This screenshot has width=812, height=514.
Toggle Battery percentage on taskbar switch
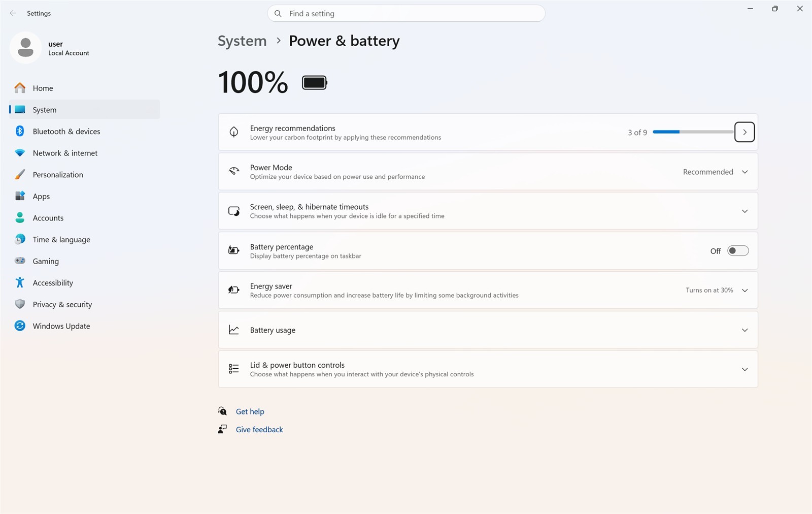[738, 250]
